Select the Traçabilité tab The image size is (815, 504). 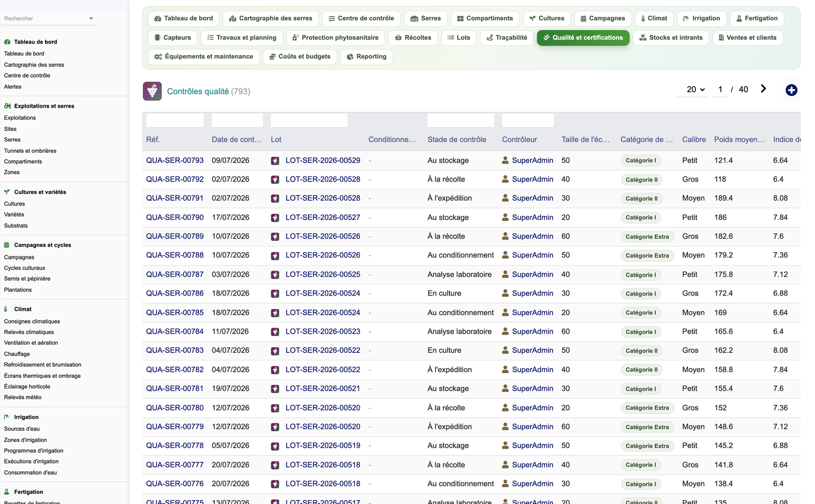coord(506,38)
